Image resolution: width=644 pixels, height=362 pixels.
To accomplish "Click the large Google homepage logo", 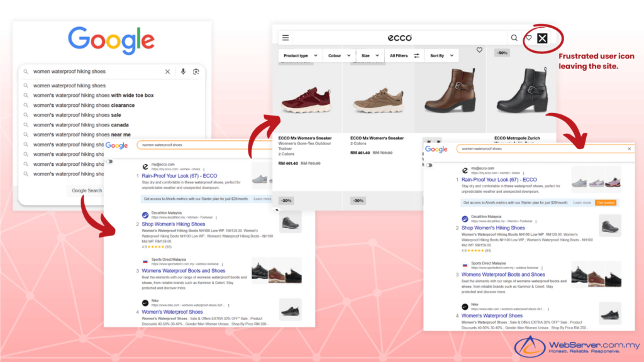I will pyautogui.click(x=111, y=41).
